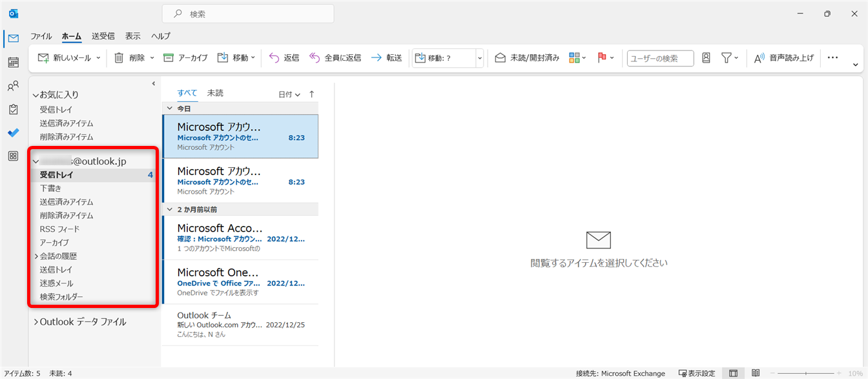Click the ユーザーの検索 input field
Image resolution: width=868 pixels, height=379 pixels.
(x=660, y=58)
